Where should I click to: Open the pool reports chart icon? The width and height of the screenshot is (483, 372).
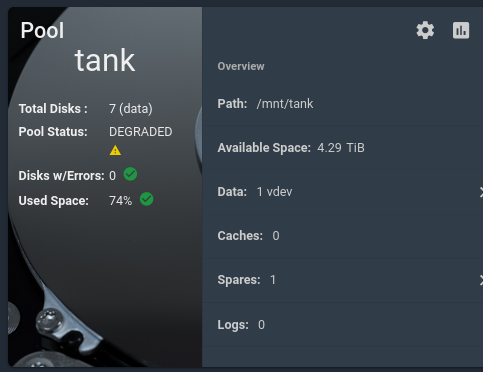coord(461,30)
